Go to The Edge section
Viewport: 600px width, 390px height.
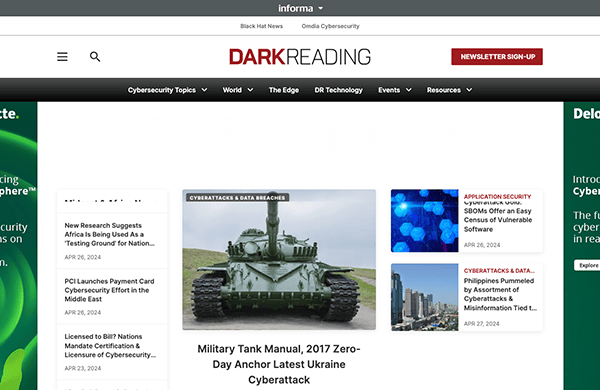click(x=284, y=90)
